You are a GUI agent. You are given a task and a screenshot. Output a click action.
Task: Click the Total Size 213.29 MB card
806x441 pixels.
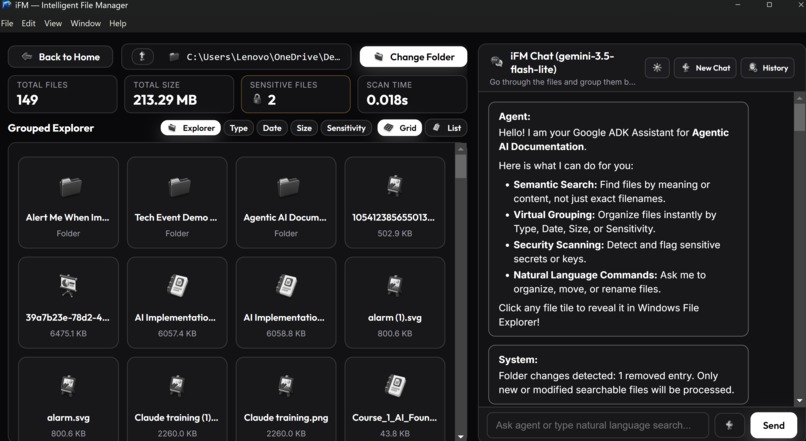[179, 94]
